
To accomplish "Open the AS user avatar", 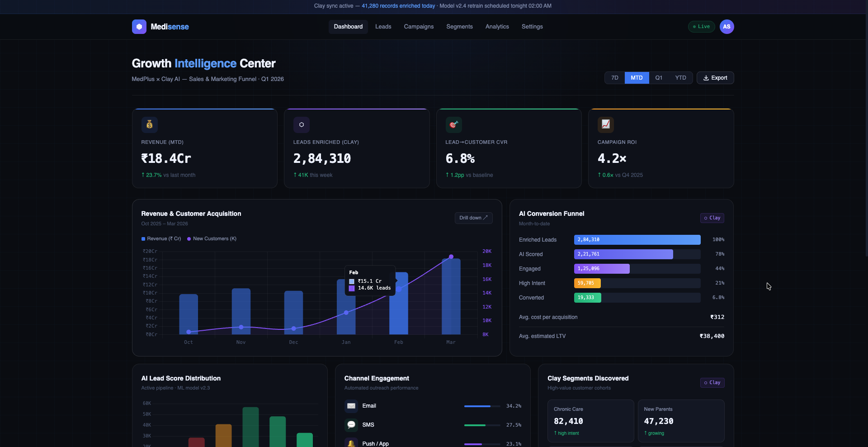I will point(726,27).
